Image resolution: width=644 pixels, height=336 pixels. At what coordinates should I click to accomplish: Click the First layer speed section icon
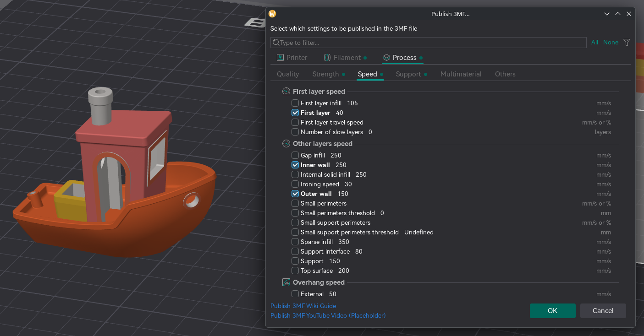pos(286,92)
